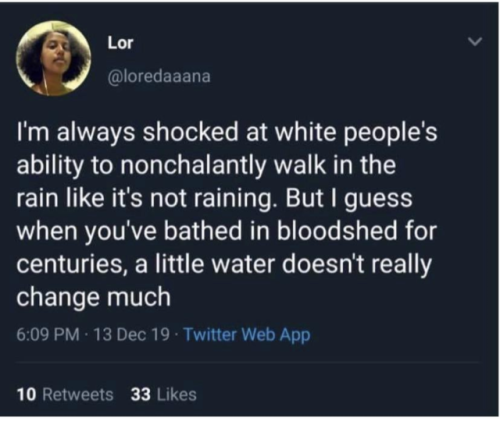View the 33 Likes list
Viewport: 500px width, 421px height.
pyautogui.click(x=163, y=394)
